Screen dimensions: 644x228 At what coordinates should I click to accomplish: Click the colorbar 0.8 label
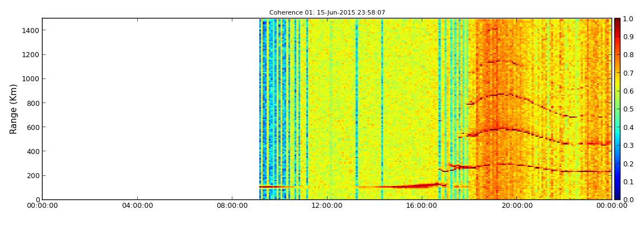[x=628, y=55]
